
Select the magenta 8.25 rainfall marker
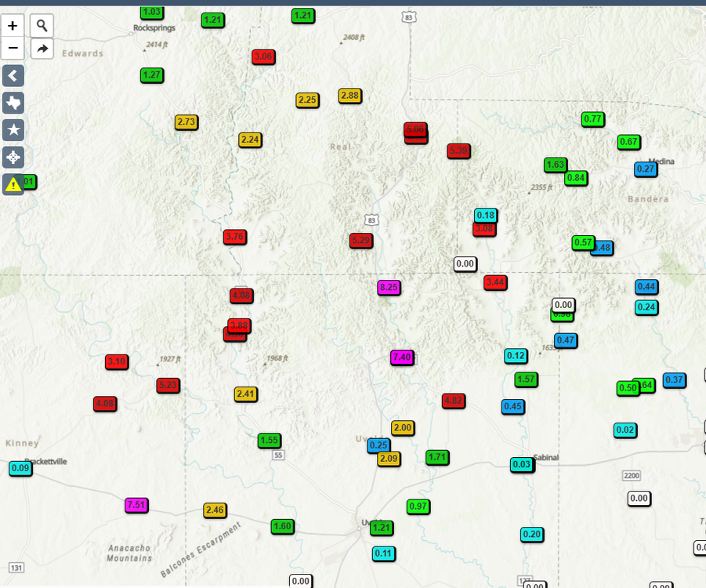point(389,287)
